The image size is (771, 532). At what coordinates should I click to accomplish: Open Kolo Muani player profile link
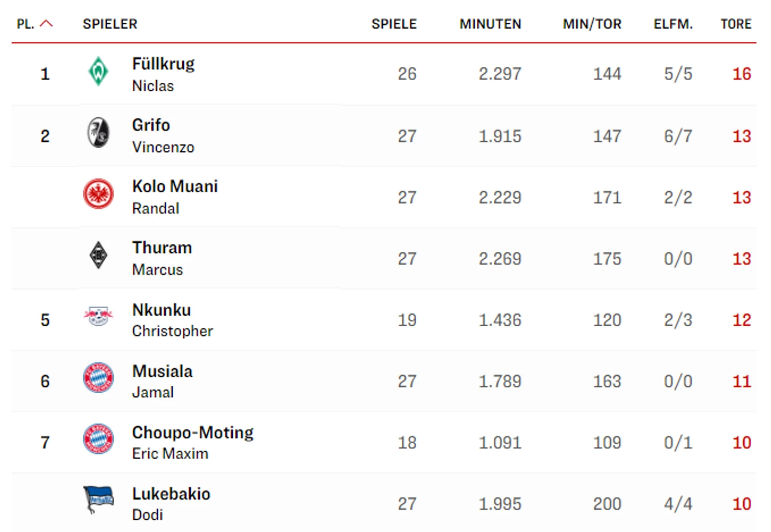[175, 186]
